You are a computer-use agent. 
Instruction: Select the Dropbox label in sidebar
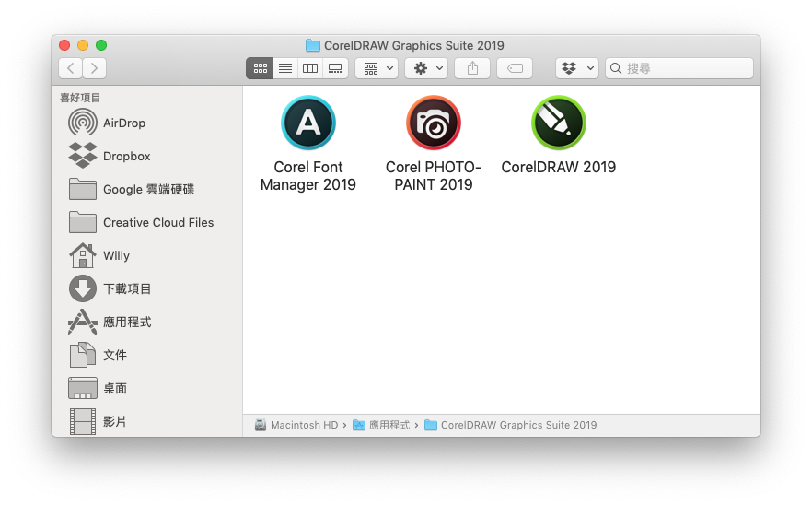pyautogui.click(x=127, y=156)
